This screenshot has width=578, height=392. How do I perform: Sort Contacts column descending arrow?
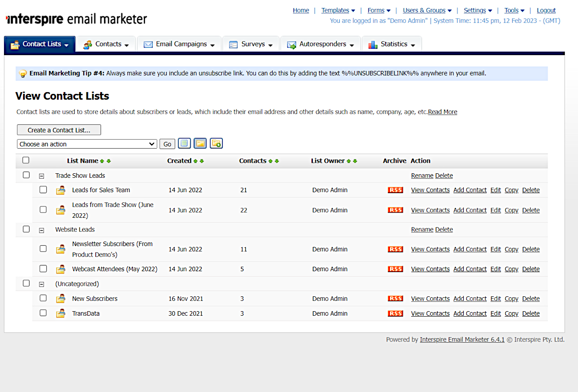click(x=277, y=161)
